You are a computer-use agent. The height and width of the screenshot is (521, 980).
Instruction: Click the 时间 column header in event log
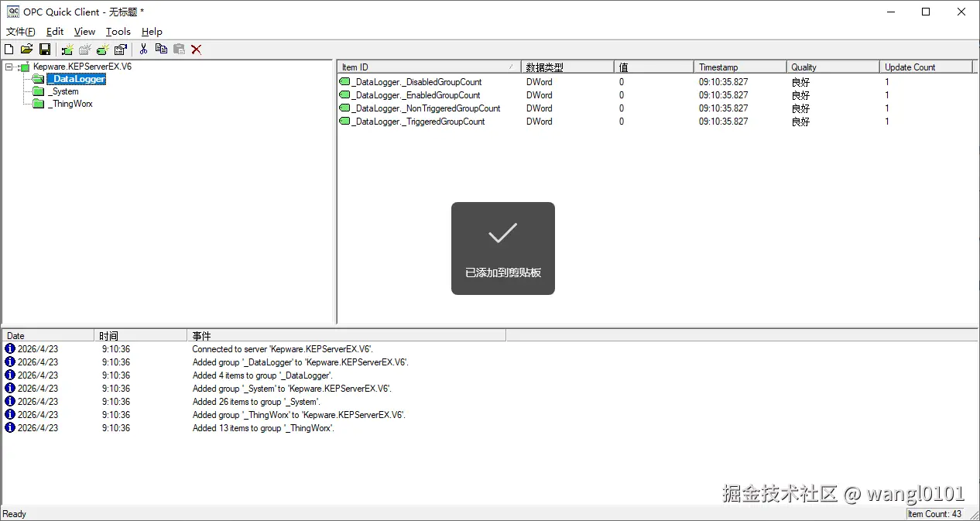[141, 336]
